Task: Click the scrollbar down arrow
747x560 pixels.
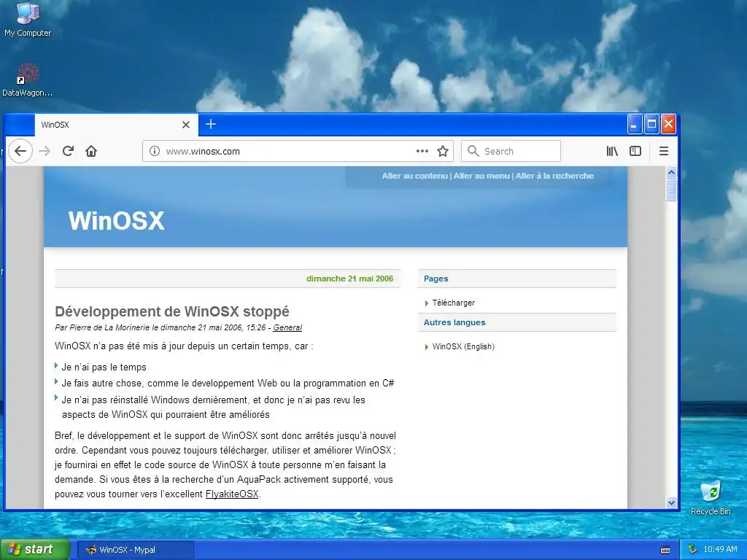Action: [671, 502]
